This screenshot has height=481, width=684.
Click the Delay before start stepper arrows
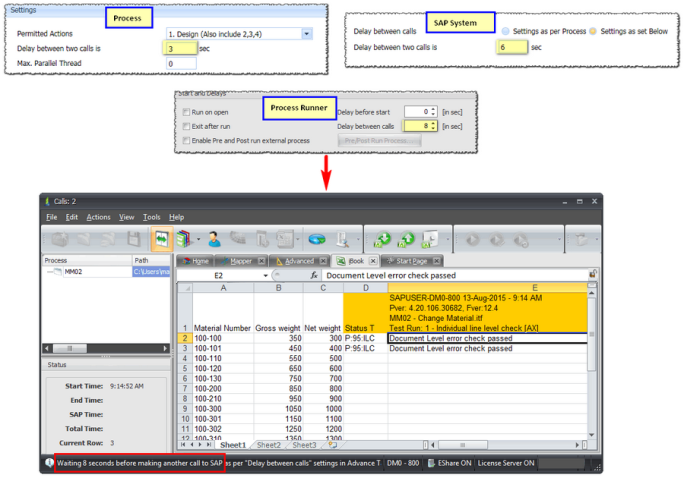(433, 112)
